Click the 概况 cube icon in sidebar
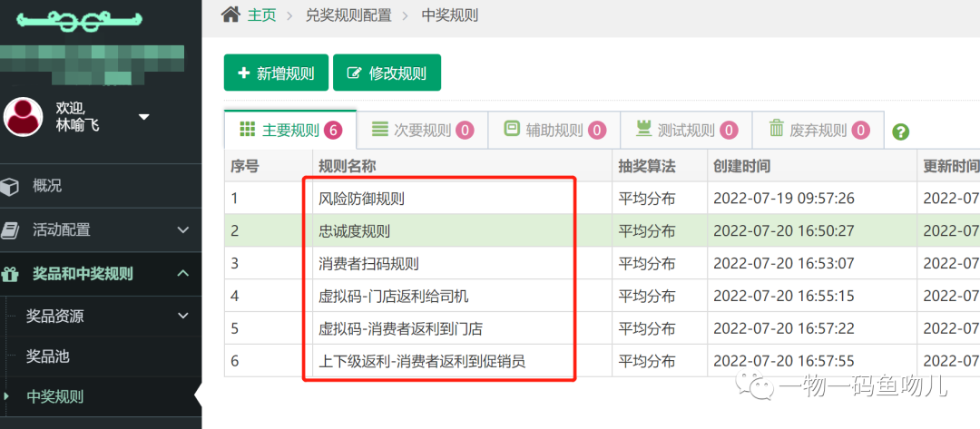The width and height of the screenshot is (980, 429). click(x=10, y=186)
